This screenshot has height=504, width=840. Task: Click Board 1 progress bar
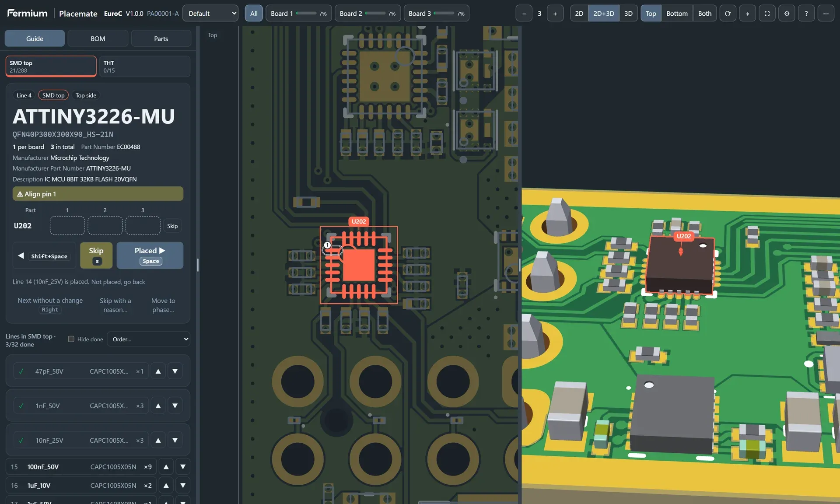pyautogui.click(x=306, y=14)
